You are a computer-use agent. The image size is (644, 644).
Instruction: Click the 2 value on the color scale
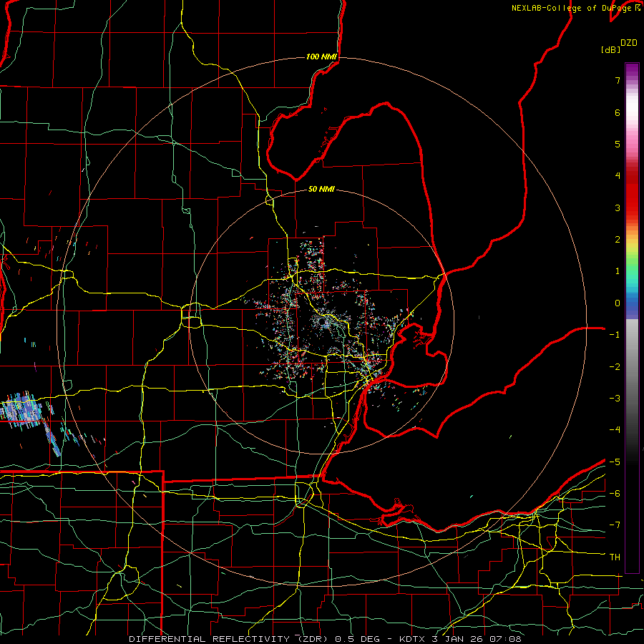coord(618,240)
